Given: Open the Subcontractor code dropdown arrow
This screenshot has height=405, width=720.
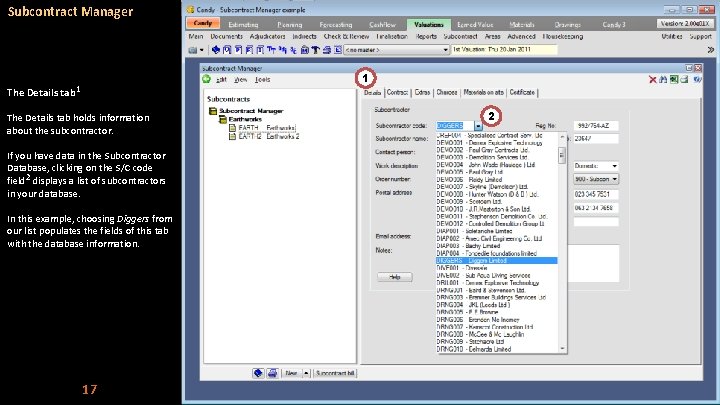Looking at the screenshot, I should click(478, 126).
